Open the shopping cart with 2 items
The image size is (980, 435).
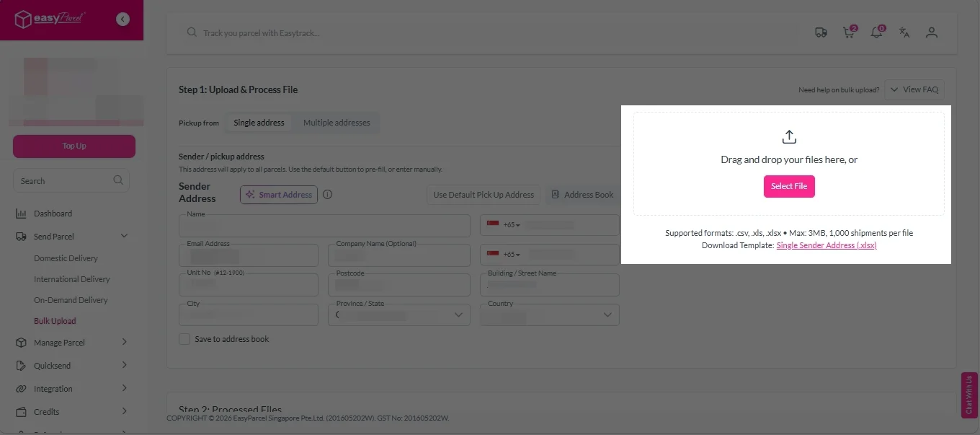coord(848,32)
